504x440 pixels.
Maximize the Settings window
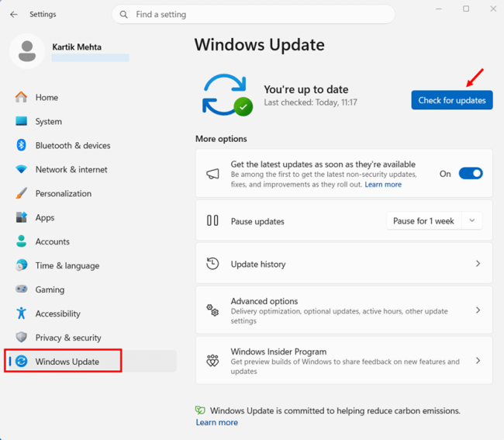click(466, 9)
